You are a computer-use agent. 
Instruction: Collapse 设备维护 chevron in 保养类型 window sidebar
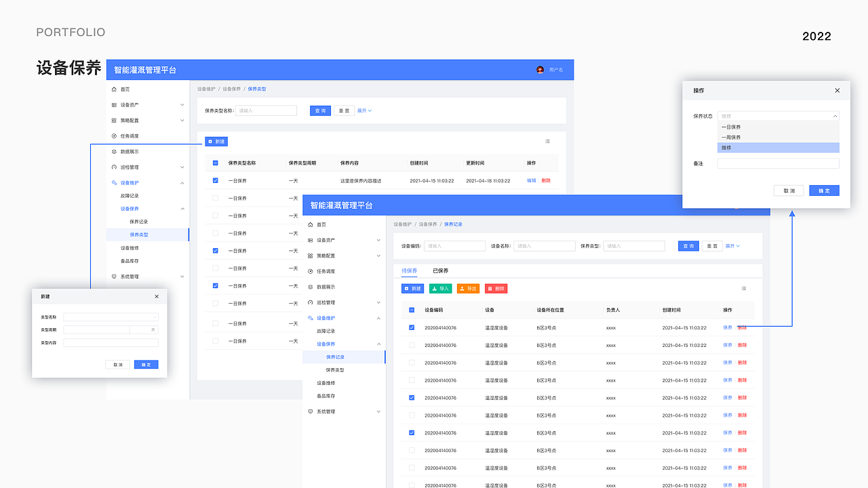(x=182, y=183)
